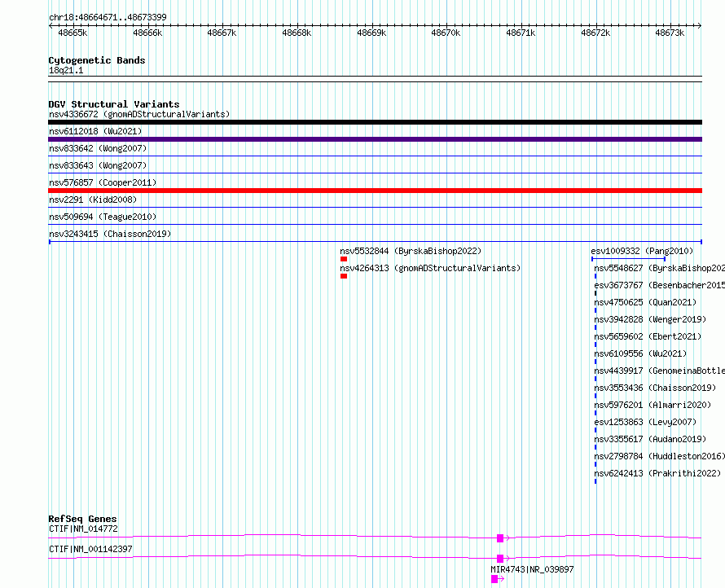Click the purple bar for nsv6112018
This screenshot has height=588, width=725.
pos(375,139)
